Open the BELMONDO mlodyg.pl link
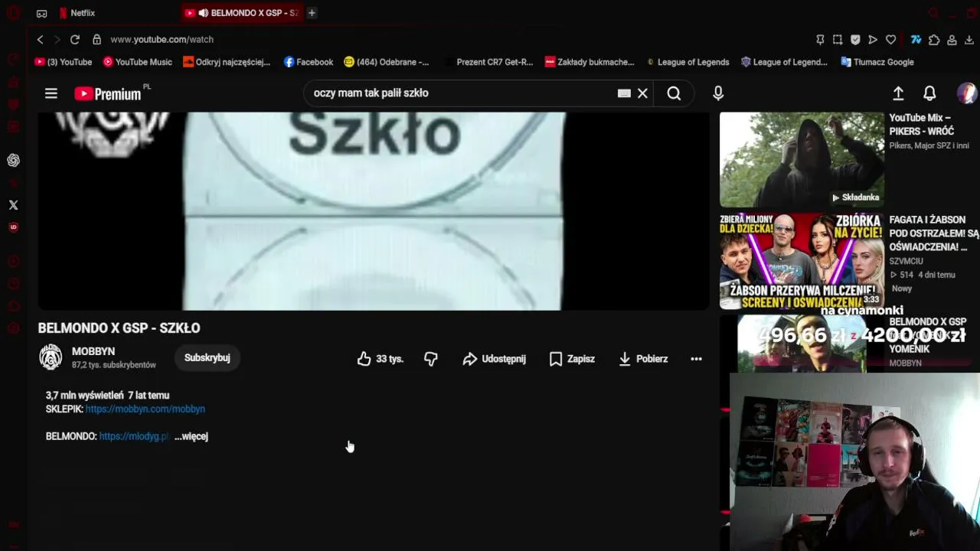Image resolution: width=980 pixels, height=551 pixels. pos(134,436)
